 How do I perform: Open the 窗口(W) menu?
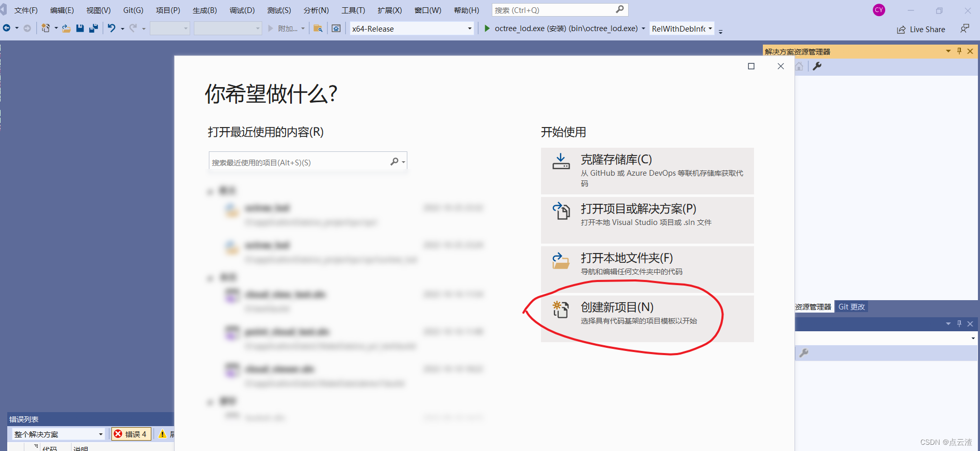point(428,10)
